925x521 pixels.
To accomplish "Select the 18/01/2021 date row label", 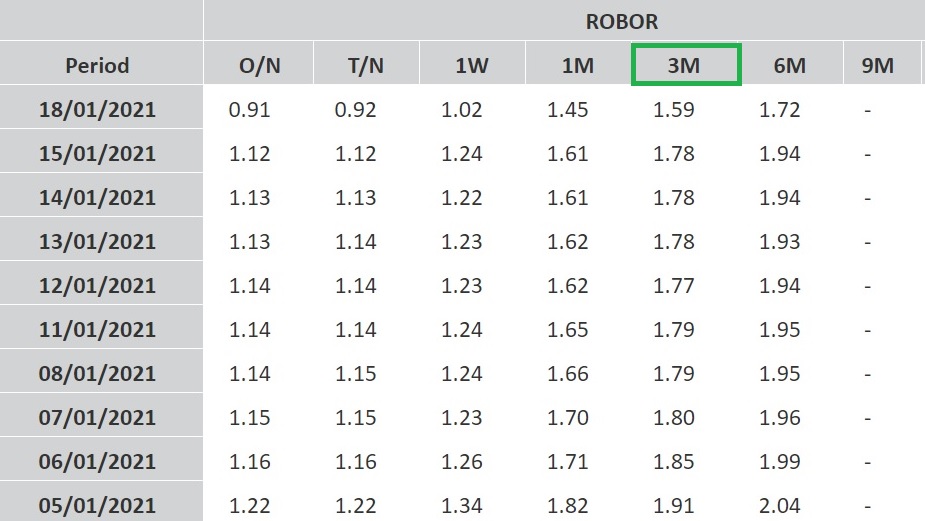I will [98, 110].
